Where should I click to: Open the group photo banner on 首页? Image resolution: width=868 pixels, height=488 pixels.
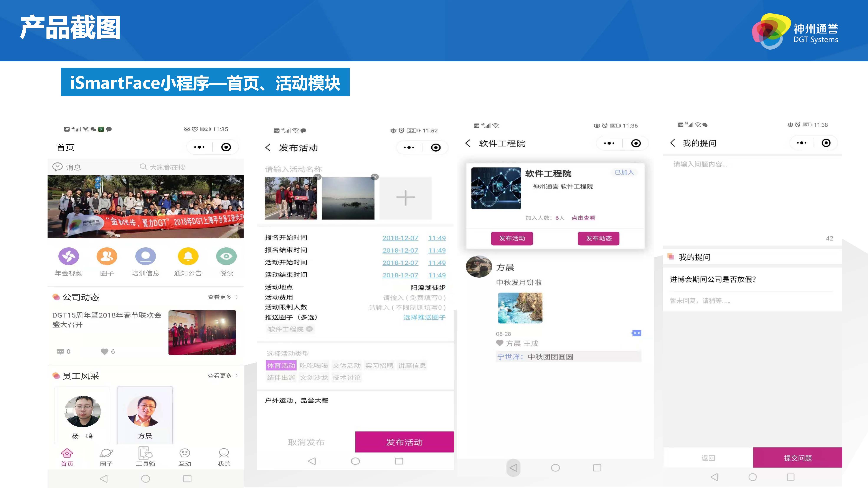pos(145,207)
